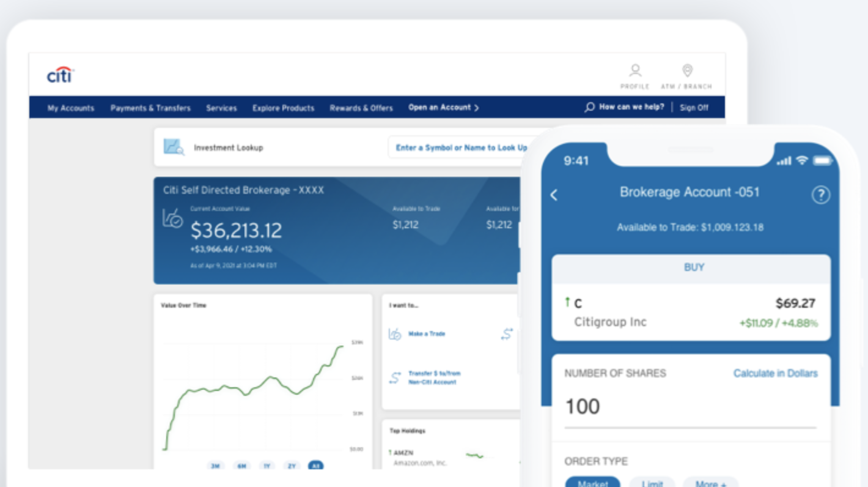Tap the help question mark on Brokerage Account
868x487 pixels.
click(821, 195)
